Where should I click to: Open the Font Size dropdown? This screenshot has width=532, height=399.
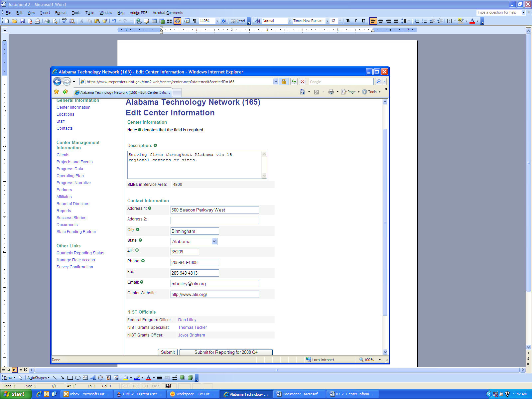pos(340,21)
